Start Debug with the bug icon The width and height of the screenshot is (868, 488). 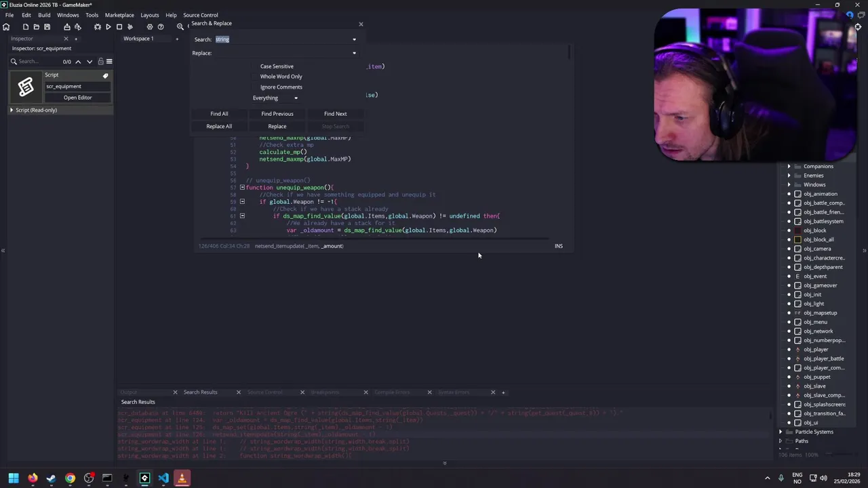coord(97,26)
